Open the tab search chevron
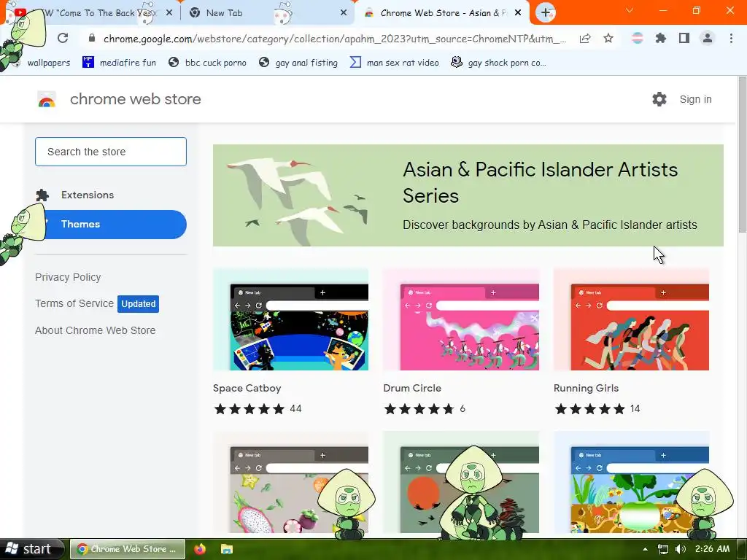This screenshot has height=560, width=747. click(x=630, y=10)
